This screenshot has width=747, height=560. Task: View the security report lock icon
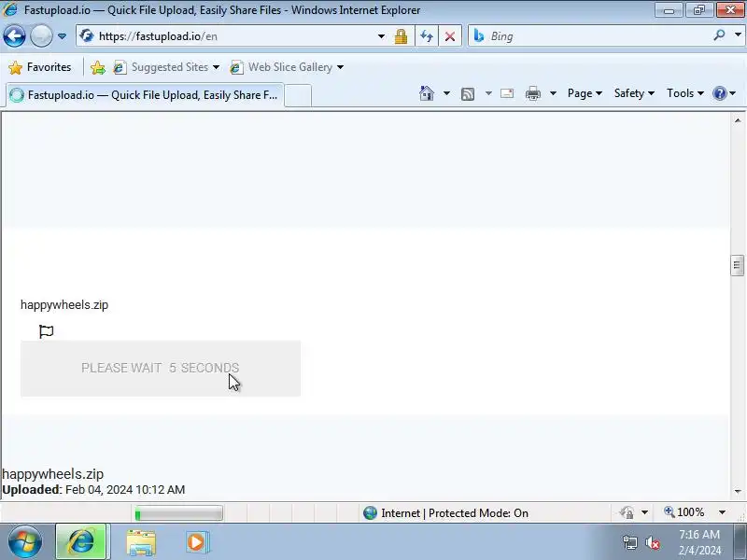click(x=401, y=36)
